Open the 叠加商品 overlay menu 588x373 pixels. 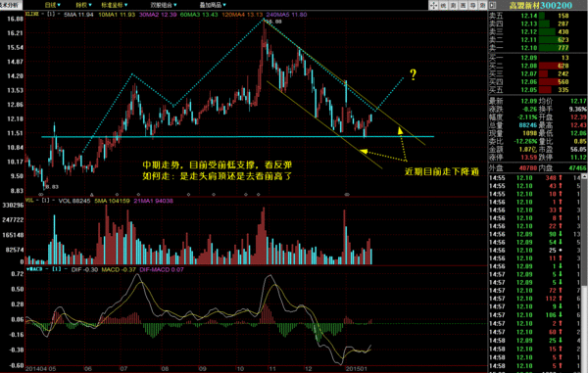(213, 5)
